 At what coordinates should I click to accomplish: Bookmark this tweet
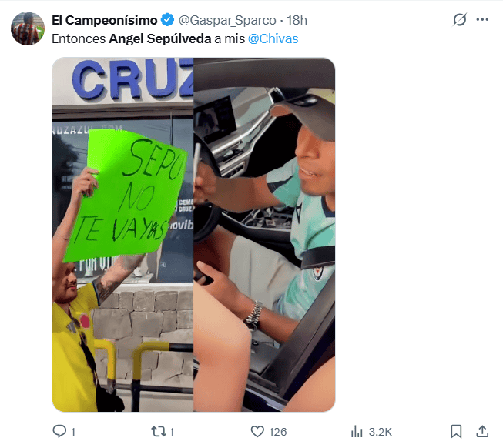tap(456, 431)
